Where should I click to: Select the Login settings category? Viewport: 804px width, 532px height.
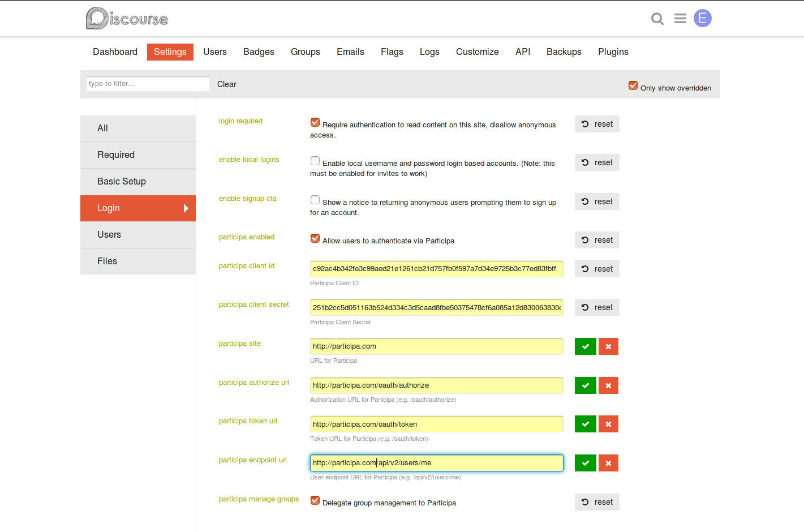(x=138, y=208)
